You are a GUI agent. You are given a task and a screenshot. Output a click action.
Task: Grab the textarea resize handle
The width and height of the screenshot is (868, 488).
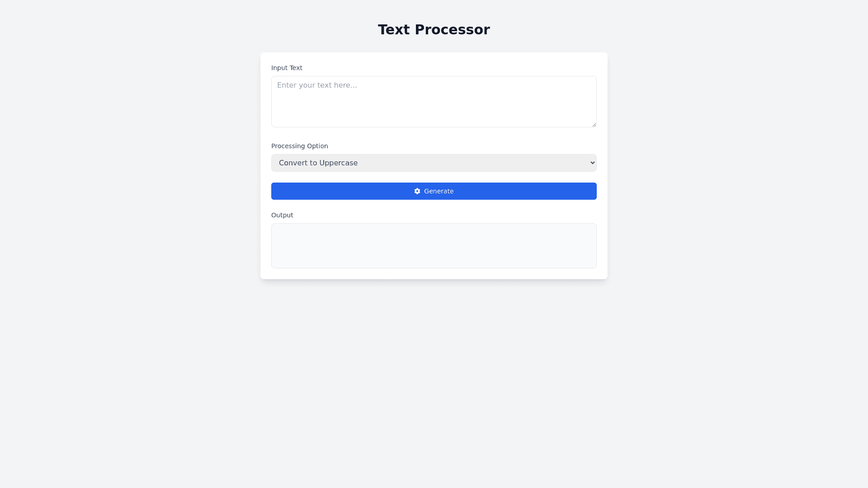[594, 125]
